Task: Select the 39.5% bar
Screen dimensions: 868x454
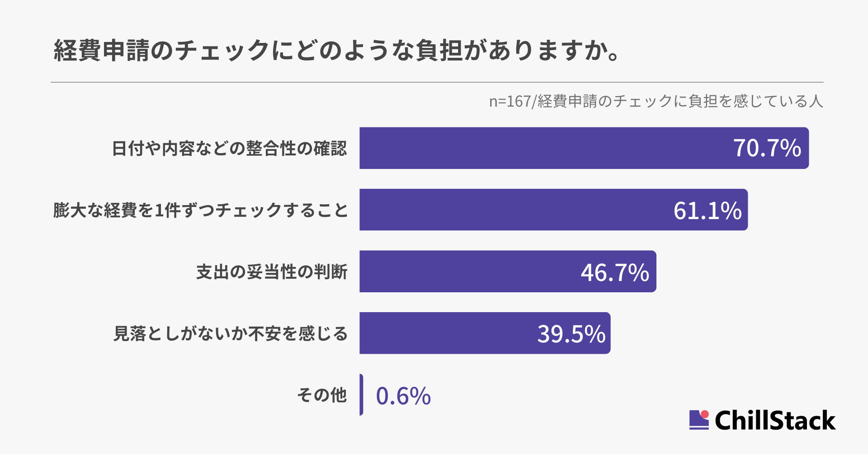Action: pyautogui.click(x=443, y=333)
